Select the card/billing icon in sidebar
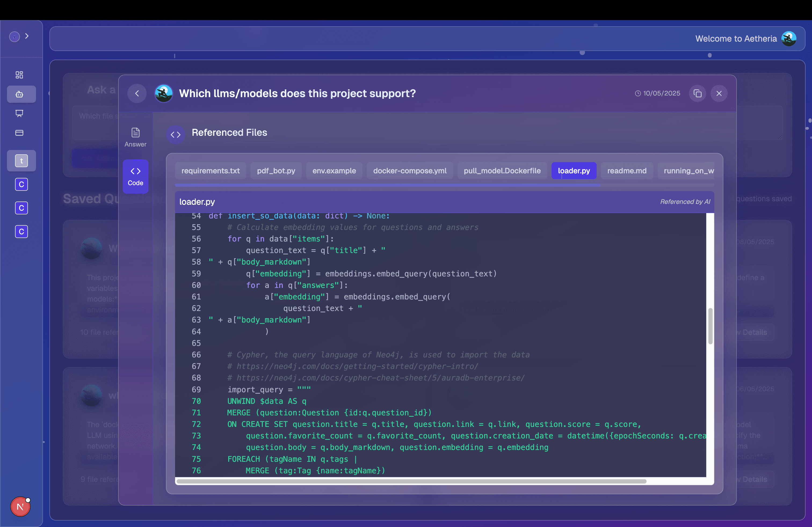The width and height of the screenshot is (812, 527). [19, 133]
